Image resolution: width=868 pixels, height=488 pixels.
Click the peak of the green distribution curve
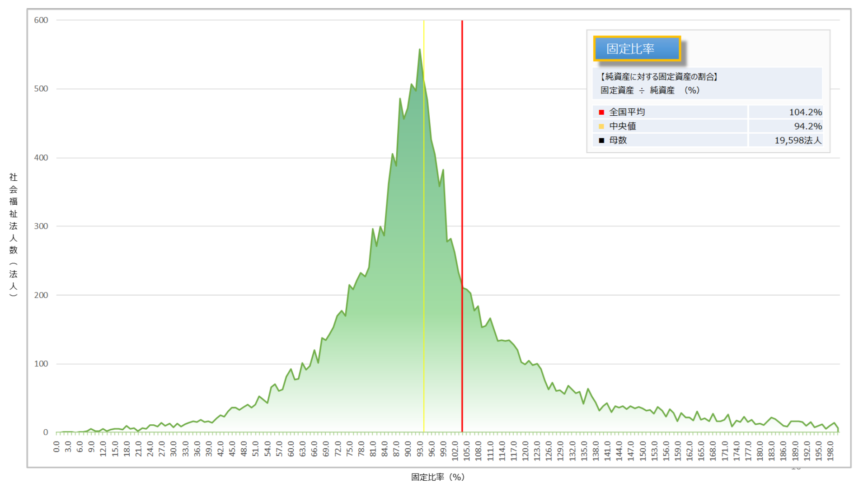click(420, 50)
